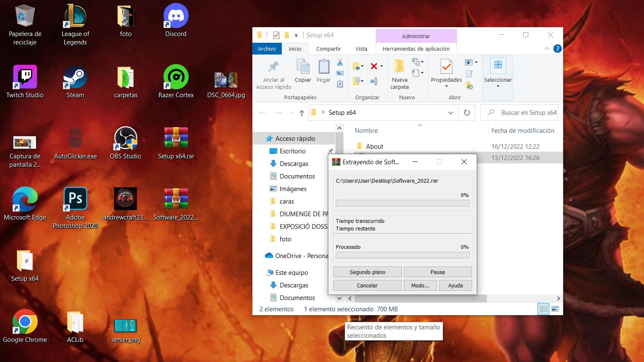Refresh the Setup x64 folder view

(x=467, y=113)
